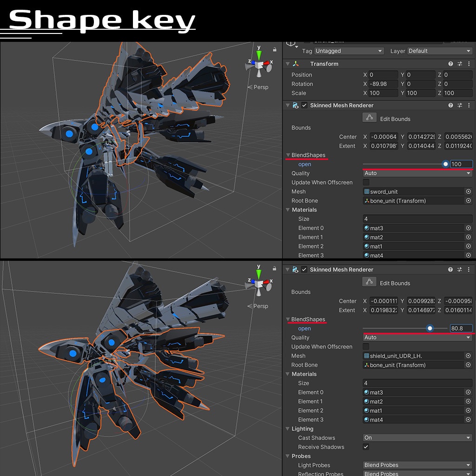Open help for the upper Skinned Mesh Renderer
476x476 pixels.
[450, 106]
